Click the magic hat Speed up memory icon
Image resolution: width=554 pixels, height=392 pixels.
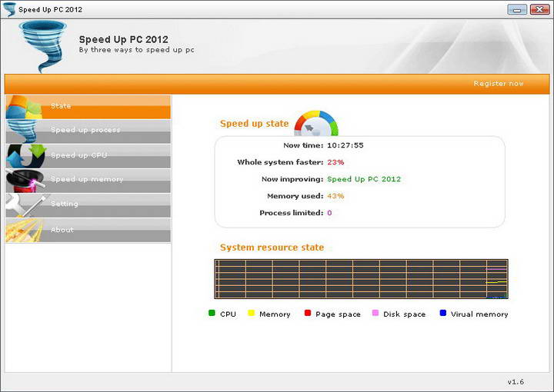click(25, 181)
